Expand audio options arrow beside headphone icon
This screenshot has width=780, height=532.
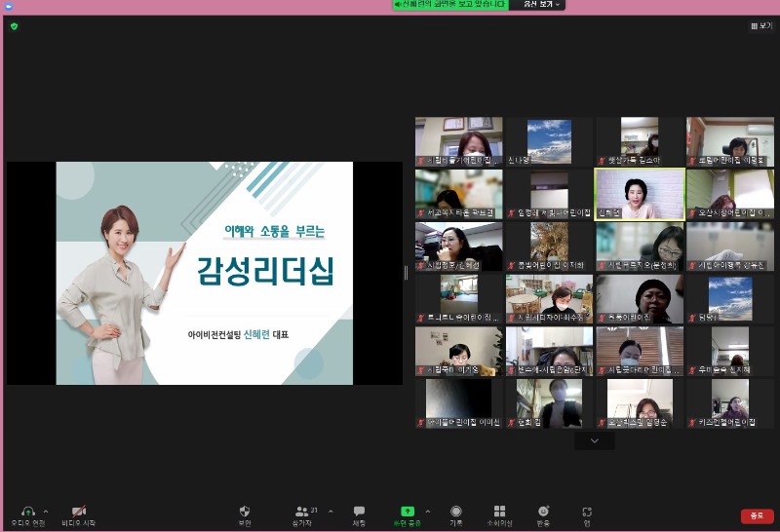46,511
